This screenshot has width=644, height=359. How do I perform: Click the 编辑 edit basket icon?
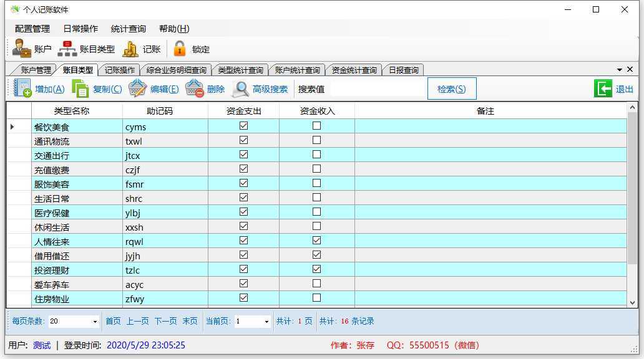137,89
